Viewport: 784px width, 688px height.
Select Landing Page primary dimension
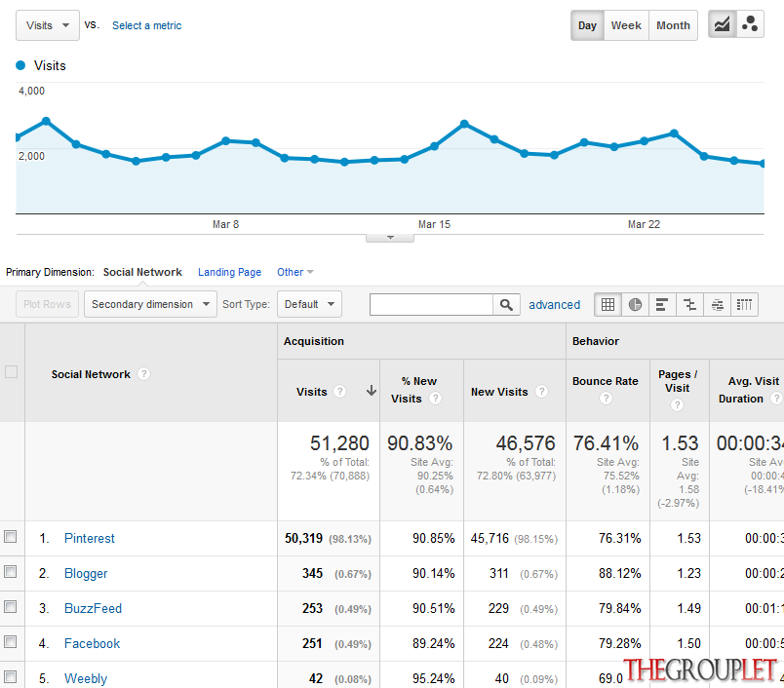pos(229,272)
